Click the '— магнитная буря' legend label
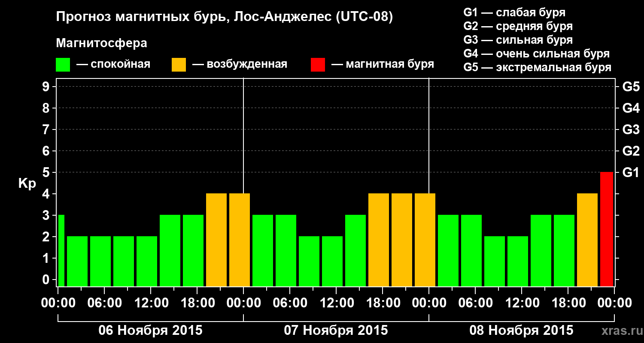The image size is (644, 343). 383,64
